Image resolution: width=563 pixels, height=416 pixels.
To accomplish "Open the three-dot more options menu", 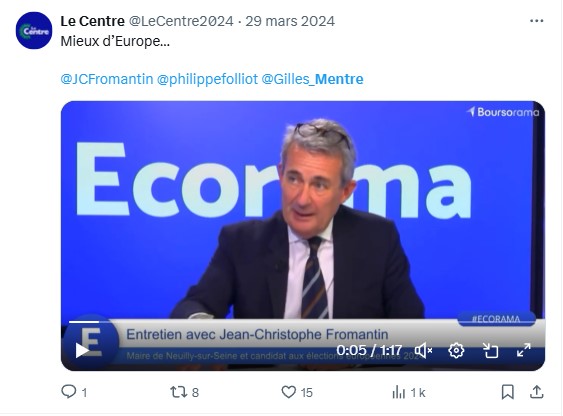I will (x=536, y=21).
